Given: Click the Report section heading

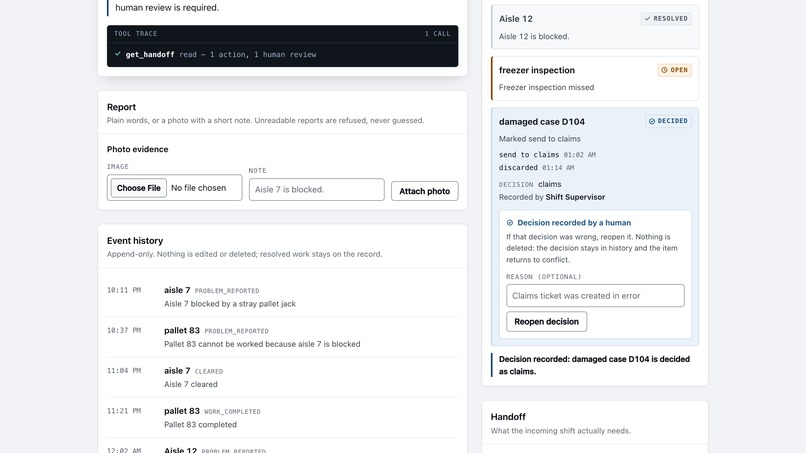Looking at the screenshot, I should tap(121, 107).
